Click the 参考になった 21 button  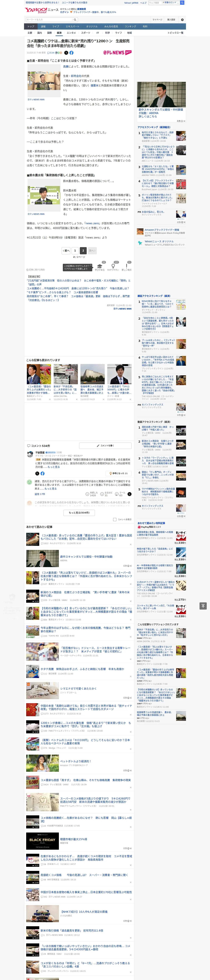click(x=119, y=473)
